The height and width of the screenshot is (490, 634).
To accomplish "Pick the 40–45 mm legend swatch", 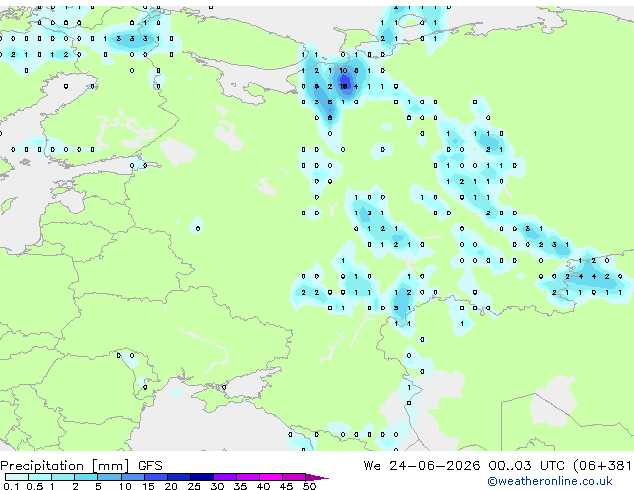I will [271, 477].
